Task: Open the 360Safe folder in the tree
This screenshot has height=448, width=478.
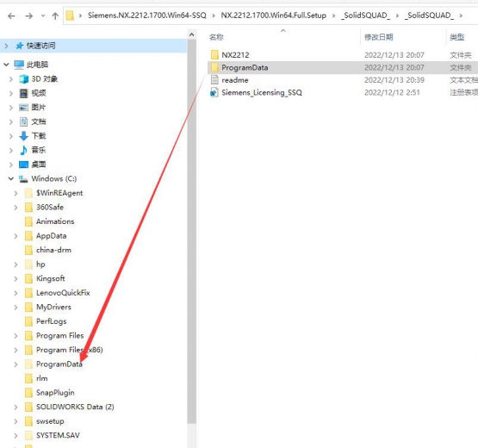Action: 50,208
